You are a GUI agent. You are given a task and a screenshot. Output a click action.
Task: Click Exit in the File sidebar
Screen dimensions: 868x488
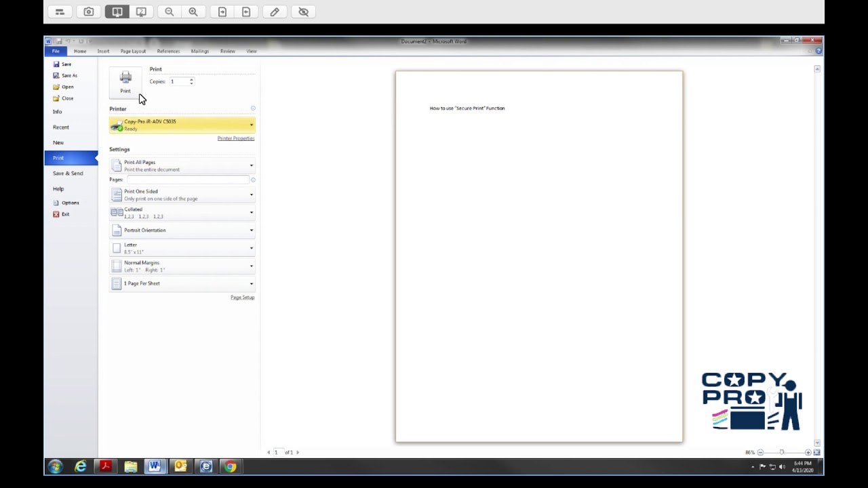click(61, 214)
